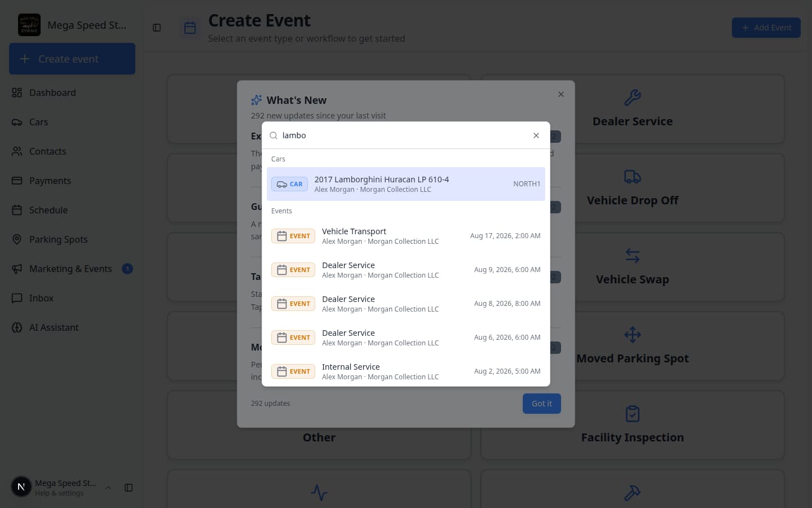Select the Moved Parking Spot card
The width and height of the screenshot is (812, 508).
[633, 346]
